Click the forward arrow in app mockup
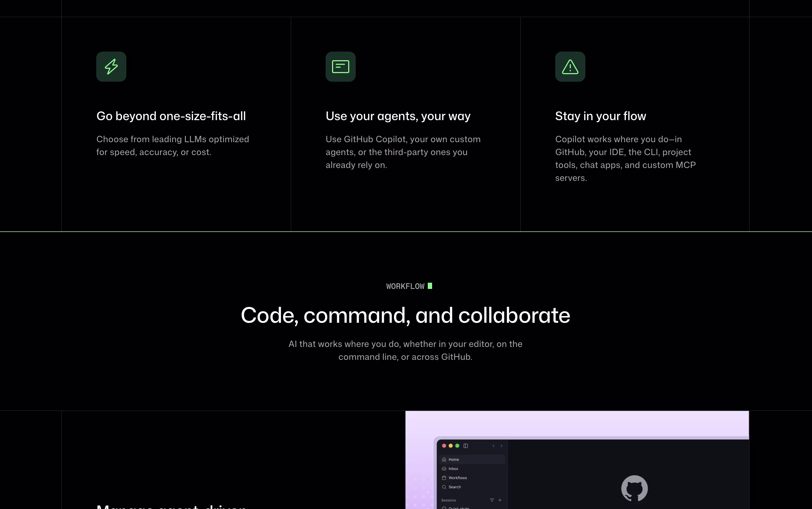Screen dimensions: 812x509 tap(501, 446)
